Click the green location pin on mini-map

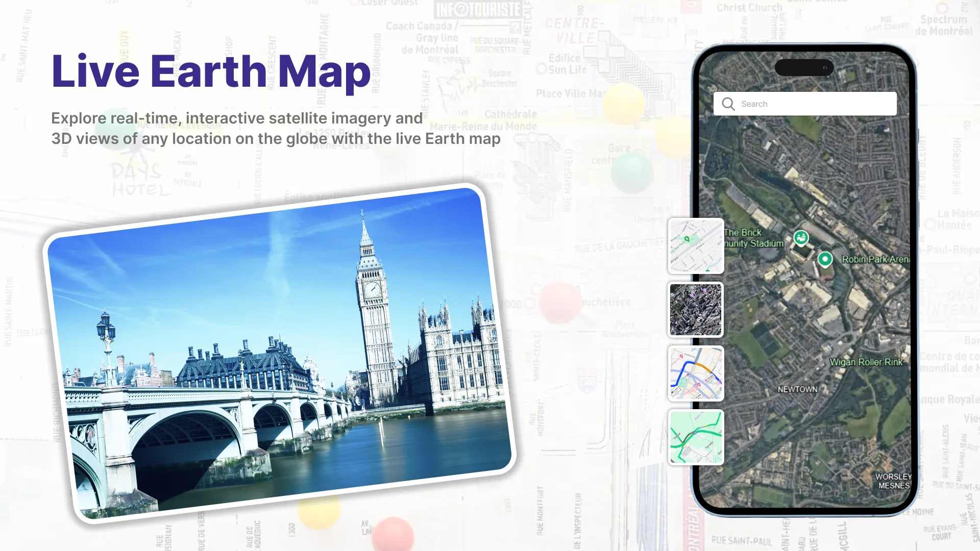pos(687,239)
